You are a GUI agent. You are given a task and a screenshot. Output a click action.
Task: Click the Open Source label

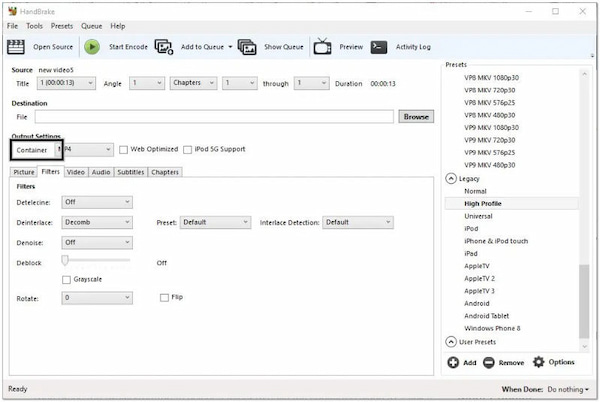click(x=53, y=47)
